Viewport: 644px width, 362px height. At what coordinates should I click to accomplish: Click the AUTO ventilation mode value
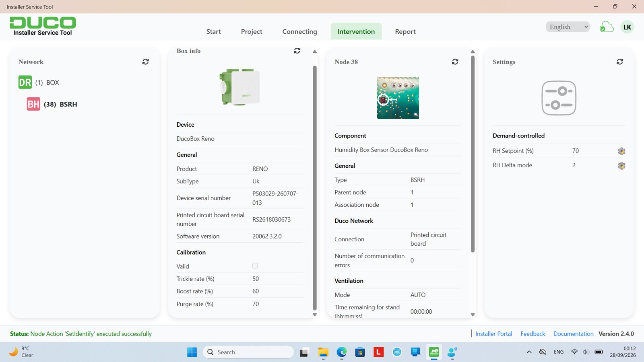point(418,295)
